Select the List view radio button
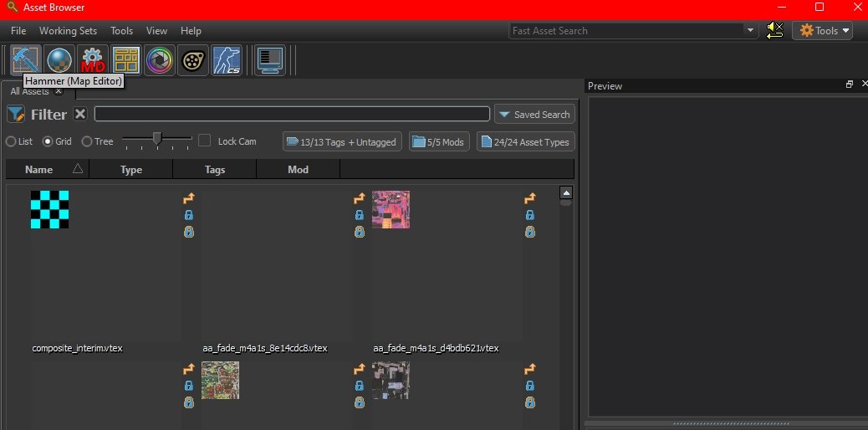Viewport: 868px width, 430px height. pos(12,141)
